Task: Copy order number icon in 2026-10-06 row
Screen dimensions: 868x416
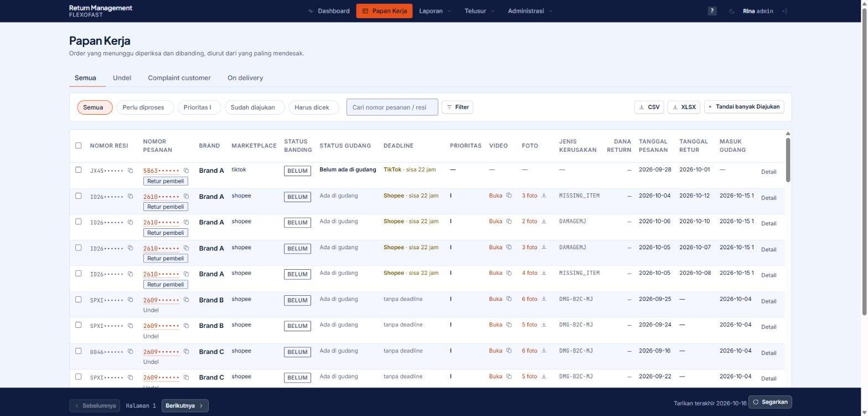Action: tap(186, 222)
